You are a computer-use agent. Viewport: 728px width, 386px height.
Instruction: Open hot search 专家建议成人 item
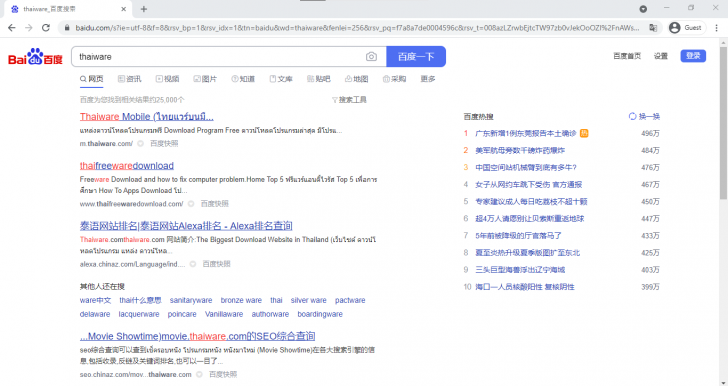coord(531,202)
